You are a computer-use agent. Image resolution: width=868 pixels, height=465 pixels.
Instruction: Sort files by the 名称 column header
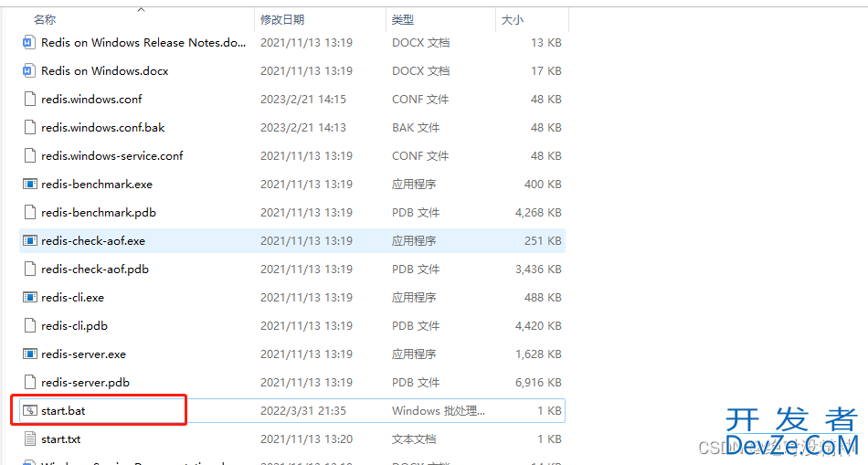tap(45, 20)
